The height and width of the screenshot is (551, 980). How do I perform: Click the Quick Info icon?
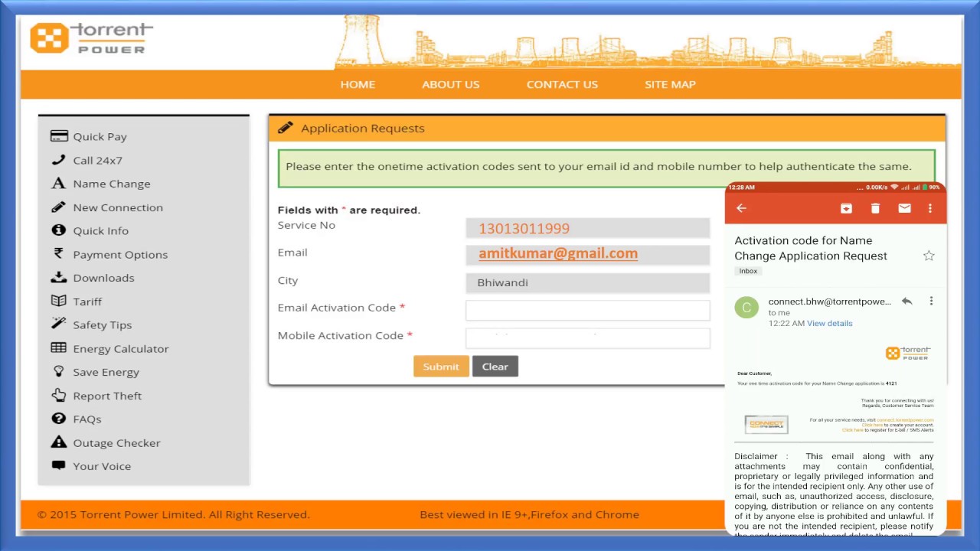(x=59, y=230)
